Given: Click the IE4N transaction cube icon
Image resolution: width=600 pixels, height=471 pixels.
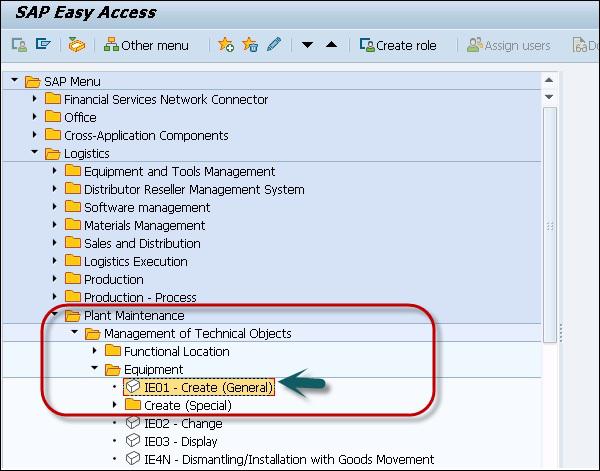Looking at the screenshot, I should 133,458.
